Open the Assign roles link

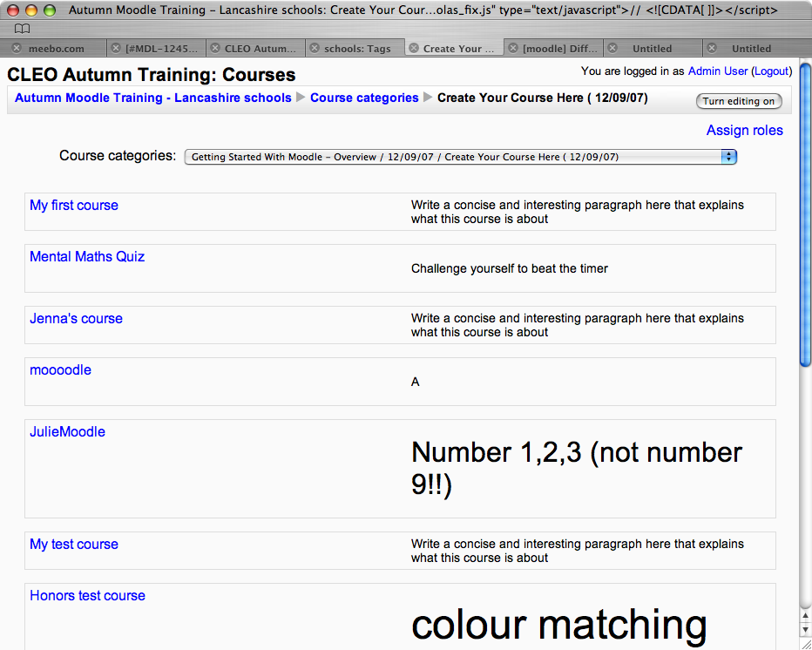pos(745,130)
